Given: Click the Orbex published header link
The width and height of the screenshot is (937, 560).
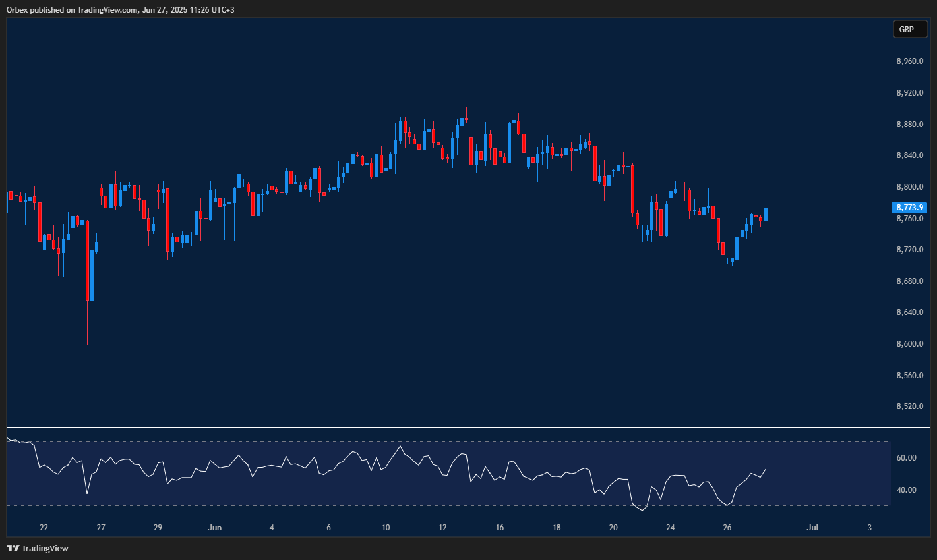Looking at the screenshot, I should click(x=119, y=9).
